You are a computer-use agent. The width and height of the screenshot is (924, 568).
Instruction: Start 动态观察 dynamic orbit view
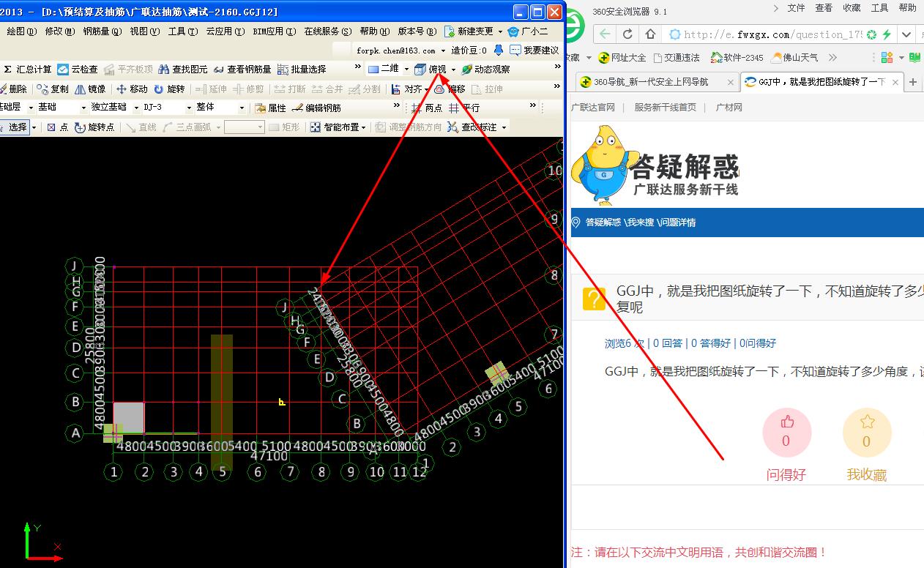(x=485, y=69)
